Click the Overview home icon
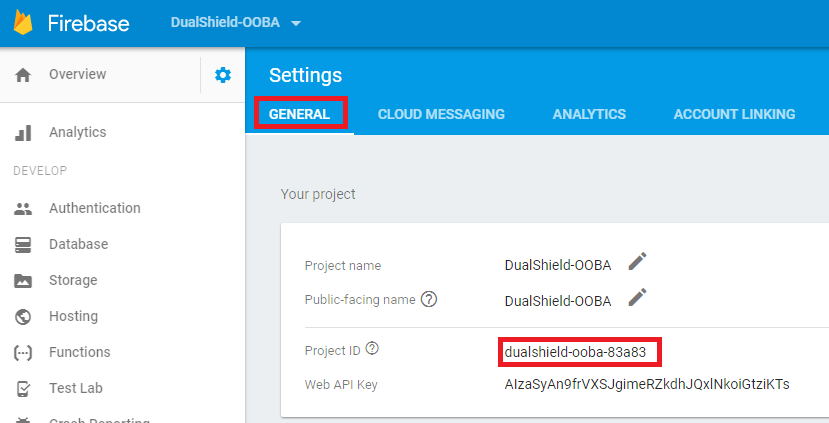829x423 pixels. pos(23,75)
